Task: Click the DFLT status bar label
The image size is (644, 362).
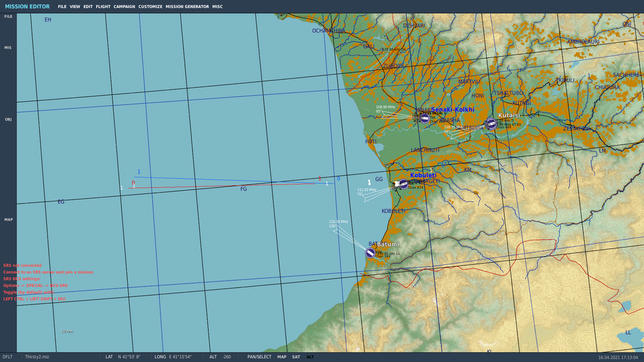Action: click(x=7, y=357)
